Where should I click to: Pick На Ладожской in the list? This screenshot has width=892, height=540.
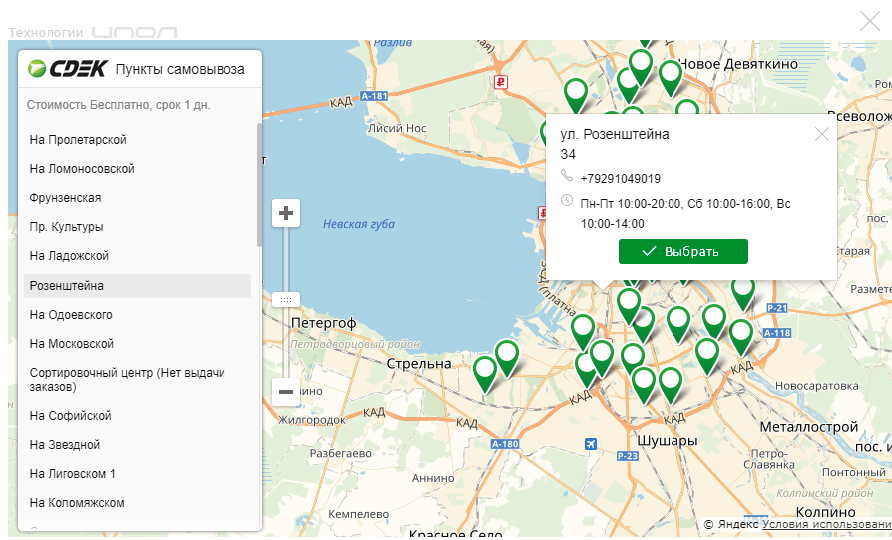point(137,256)
